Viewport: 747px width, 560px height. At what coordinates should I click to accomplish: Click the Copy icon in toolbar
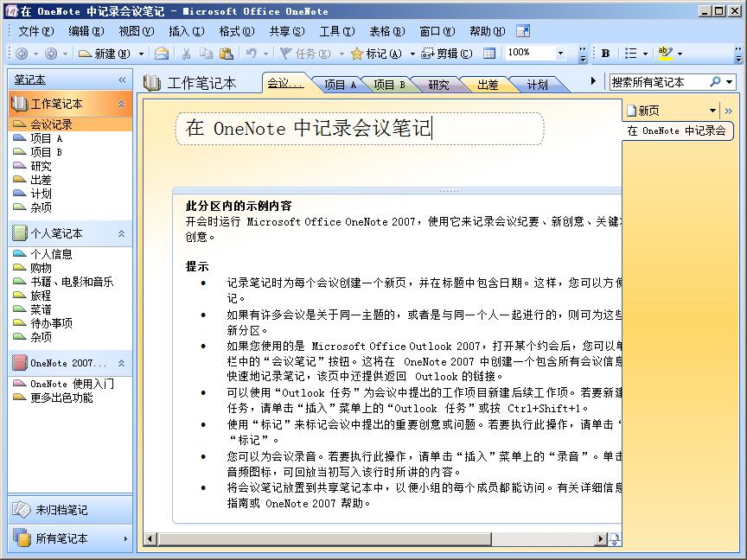tap(206, 54)
